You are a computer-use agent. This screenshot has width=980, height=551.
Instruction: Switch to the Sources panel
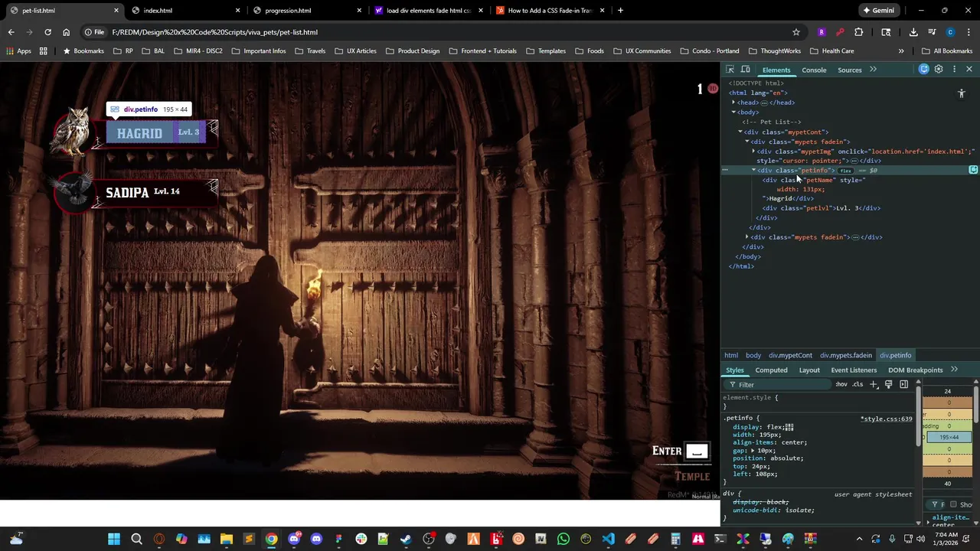[x=849, y=70]
